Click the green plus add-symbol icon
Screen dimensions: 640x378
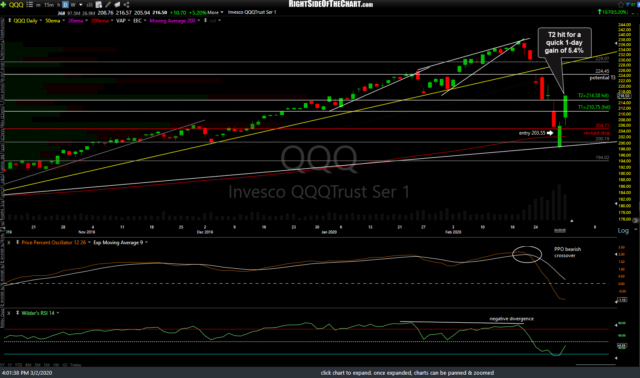point(4,4)
